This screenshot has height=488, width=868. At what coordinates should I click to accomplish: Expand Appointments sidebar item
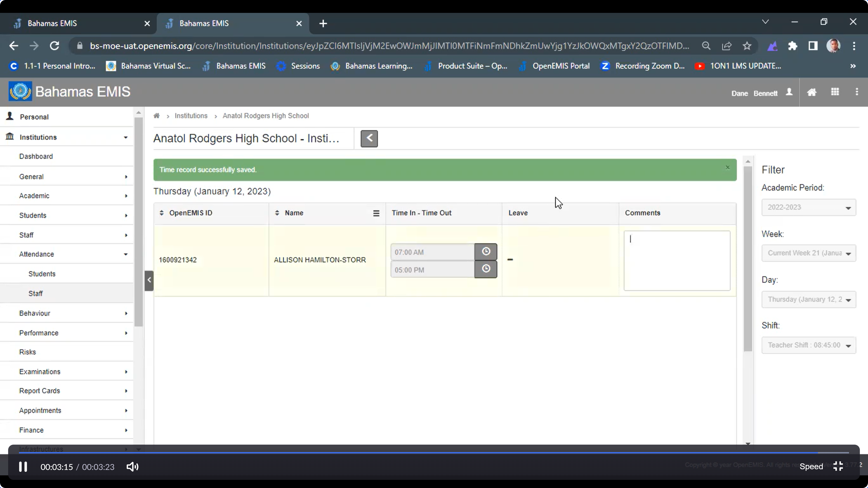tap(67, 410)
